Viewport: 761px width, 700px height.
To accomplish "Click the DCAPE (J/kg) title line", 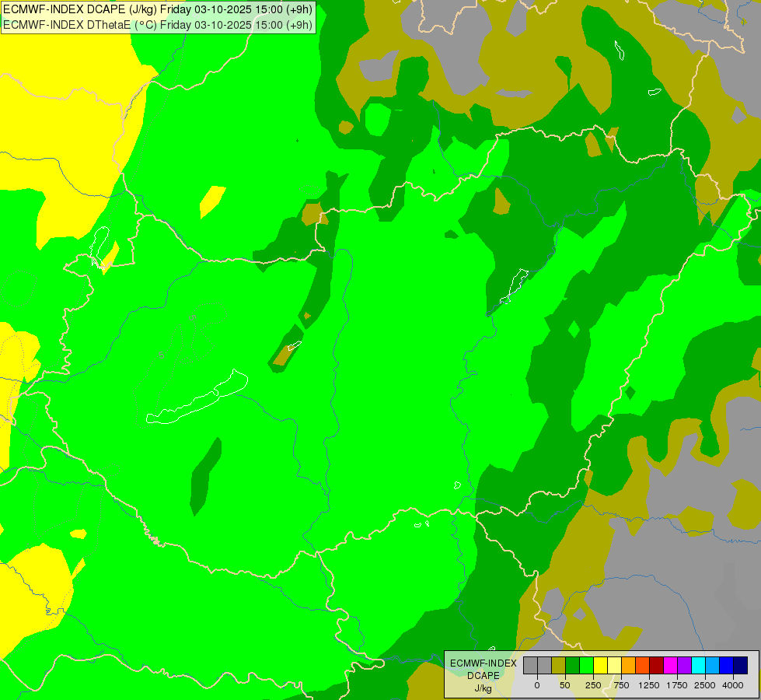I will [158, 9].
